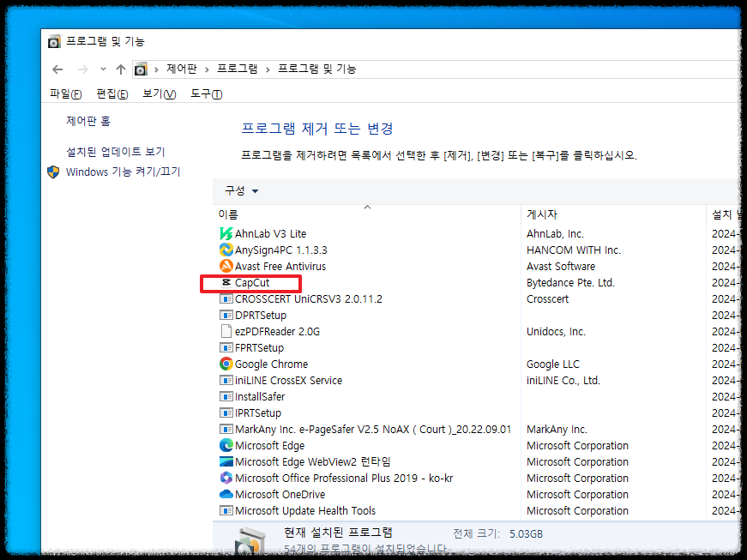Select the AhnLab V3 Lite entry
Viewport: 747px width, 560px height.
271,234
